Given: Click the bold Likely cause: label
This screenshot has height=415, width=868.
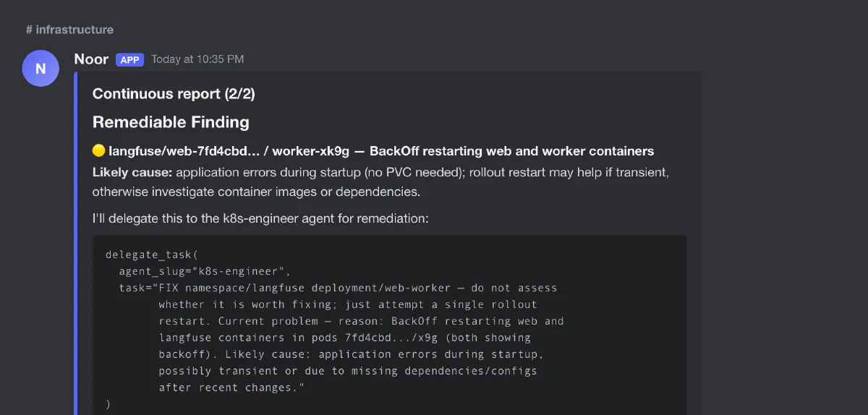Looking at the screenshot, I should point(132,172).
